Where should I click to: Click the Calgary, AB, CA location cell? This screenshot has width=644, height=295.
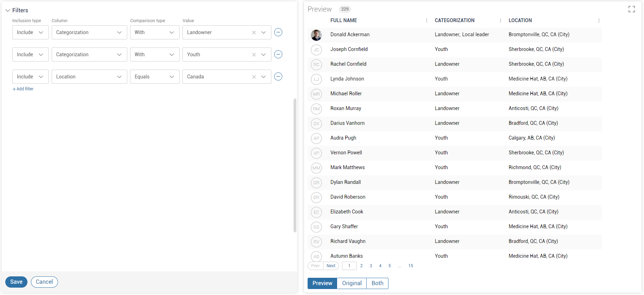click(x=532, y=138)
